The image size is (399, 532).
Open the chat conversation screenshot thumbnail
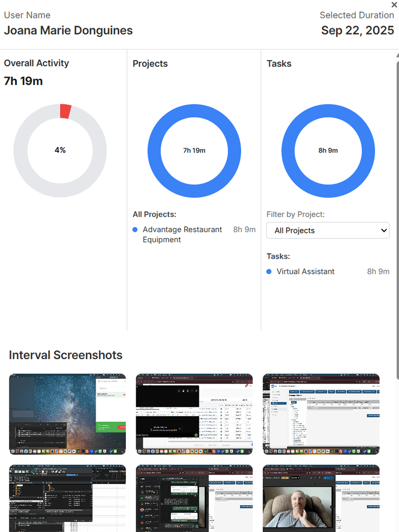(194, 498)
